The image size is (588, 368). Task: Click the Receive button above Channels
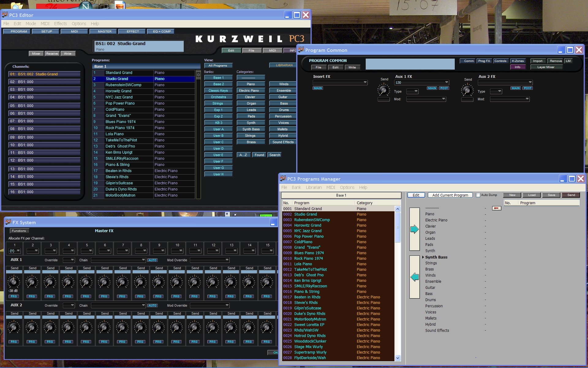[52, 54]
